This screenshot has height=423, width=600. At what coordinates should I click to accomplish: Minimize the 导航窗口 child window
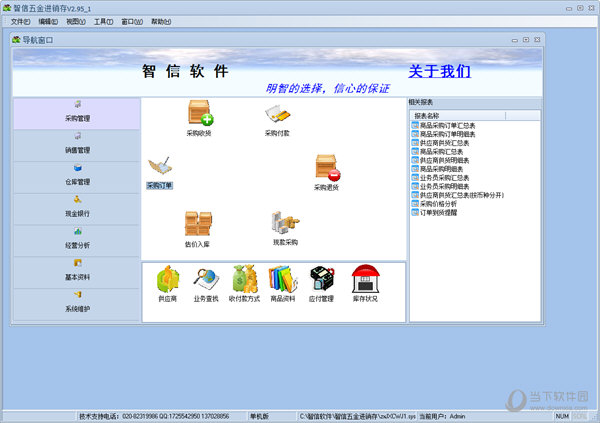[515, 40]
